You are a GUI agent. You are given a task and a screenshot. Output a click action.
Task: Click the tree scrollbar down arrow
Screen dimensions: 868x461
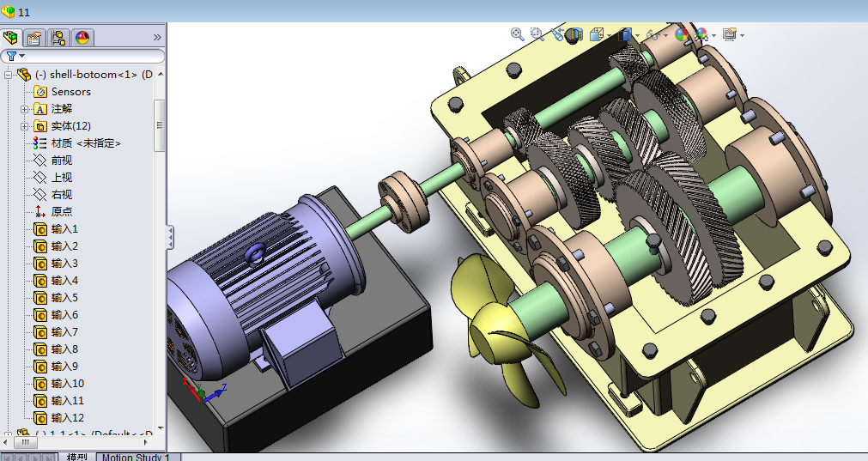click(x=160, y=428)
